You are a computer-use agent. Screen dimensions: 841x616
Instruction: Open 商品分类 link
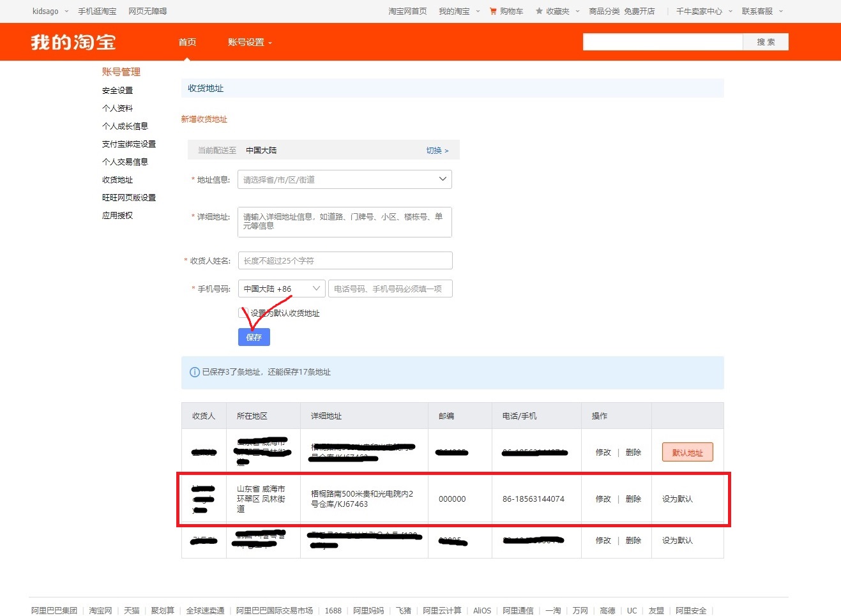pos(604,11)
